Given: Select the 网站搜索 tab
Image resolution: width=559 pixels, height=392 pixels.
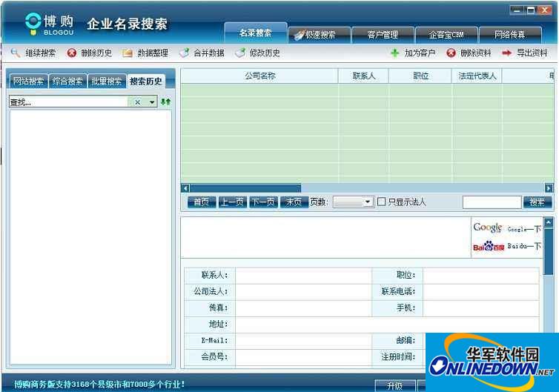Looking at the screenshot, I should (28, 82).
